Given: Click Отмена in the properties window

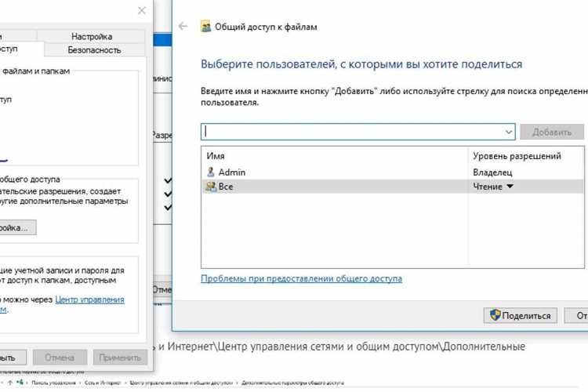Looking at the screenshot, I should click(60, 358).
